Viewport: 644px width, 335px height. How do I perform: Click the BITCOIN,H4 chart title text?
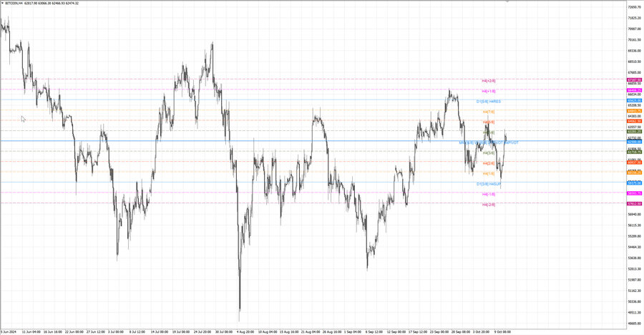pyautogui.click(x=14, y=4)
